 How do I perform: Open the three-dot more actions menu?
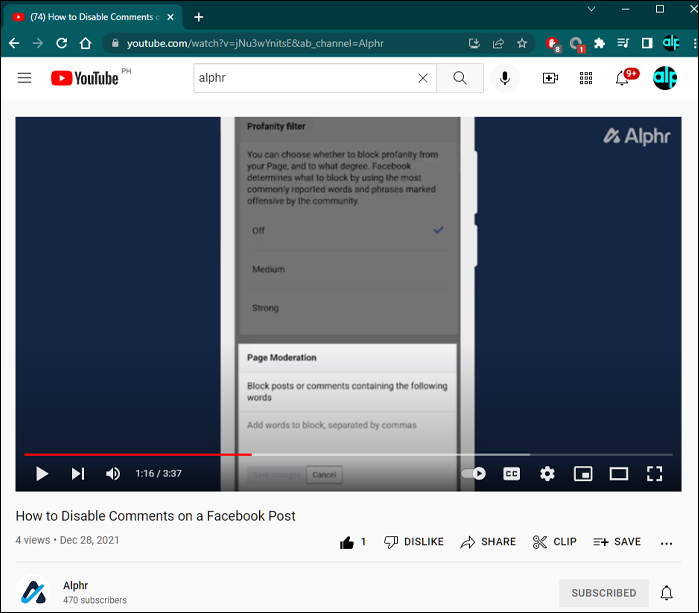point(666,543)
